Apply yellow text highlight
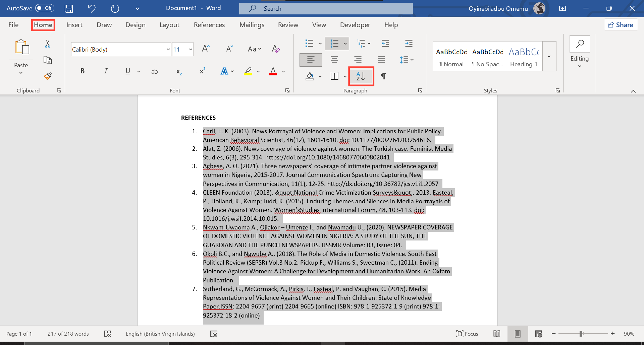Image resolution: width=644 pixels, height=345 pixels. 248,71
